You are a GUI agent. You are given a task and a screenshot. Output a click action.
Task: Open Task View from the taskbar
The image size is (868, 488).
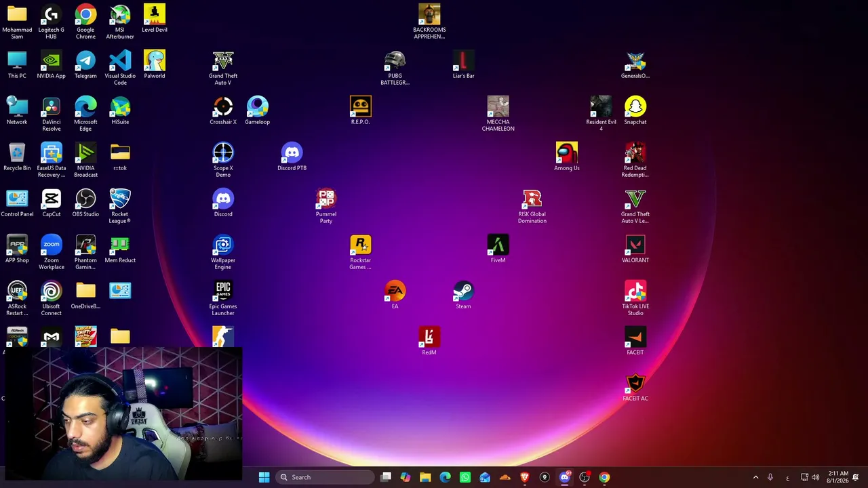coord(386,477)
